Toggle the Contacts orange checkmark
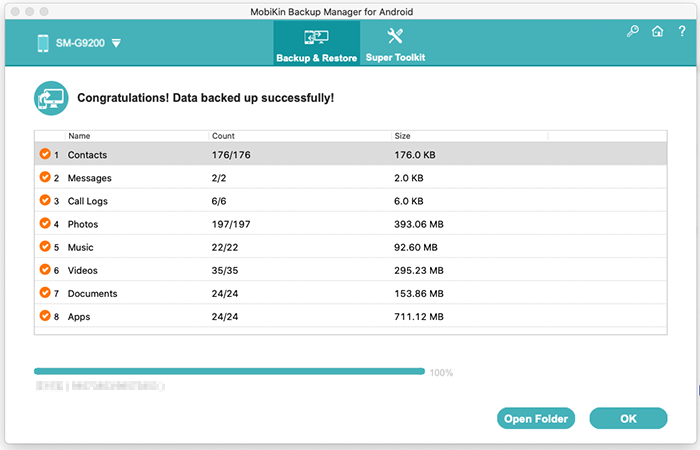The image size is (700, 450). click(45, 154)
